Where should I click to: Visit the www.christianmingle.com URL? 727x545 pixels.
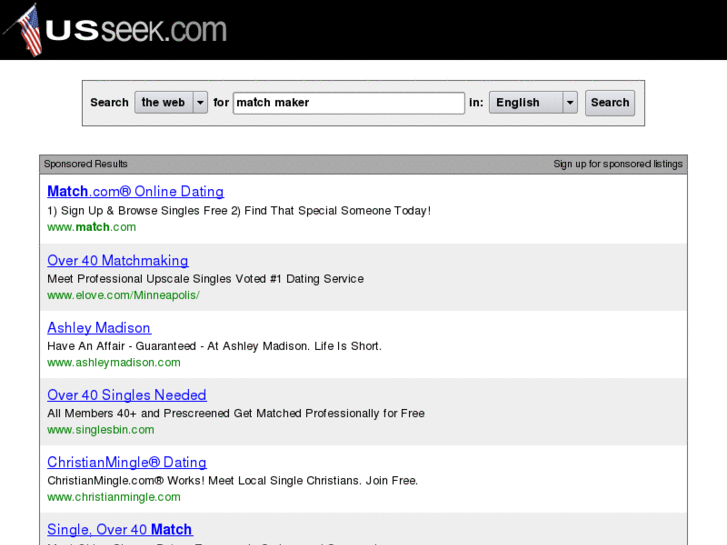click(x=114, y=497)
